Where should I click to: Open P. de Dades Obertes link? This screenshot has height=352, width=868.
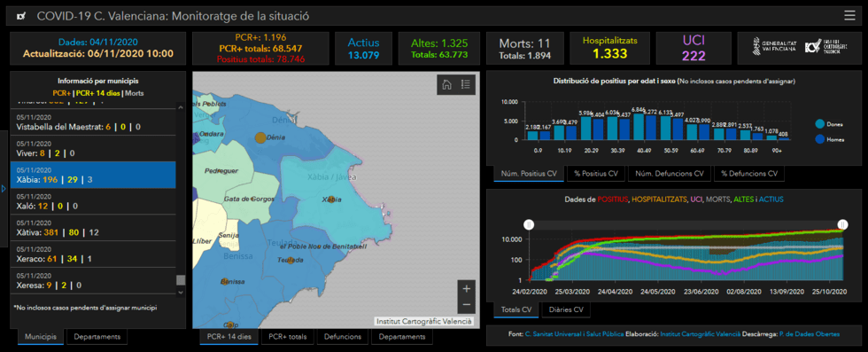(809, 334)
